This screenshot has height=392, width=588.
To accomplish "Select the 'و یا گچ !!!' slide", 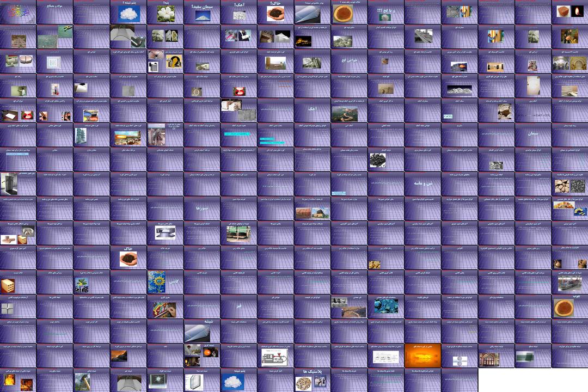I will pyautogui.click(x=385, y=12).
